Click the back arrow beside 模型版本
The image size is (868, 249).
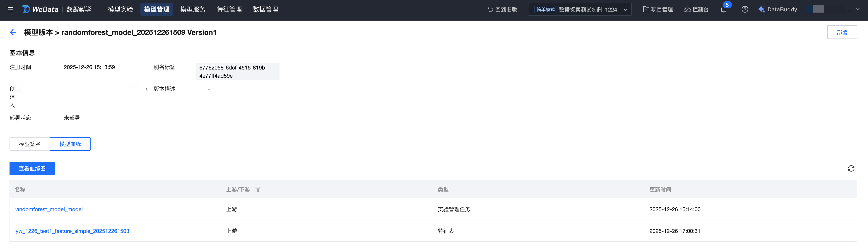pyautogui.click(x=13, y=32)
